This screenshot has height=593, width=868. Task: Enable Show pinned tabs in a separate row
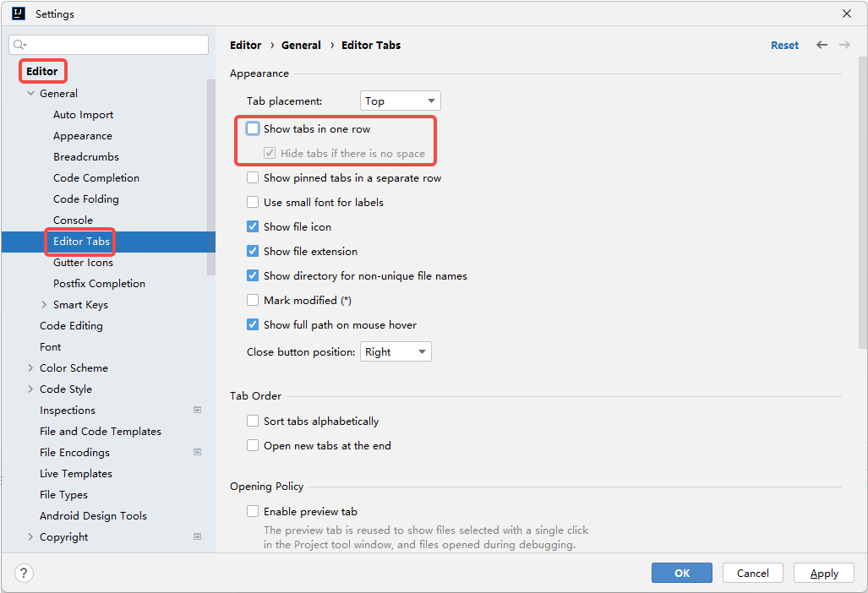coord(253,177)
